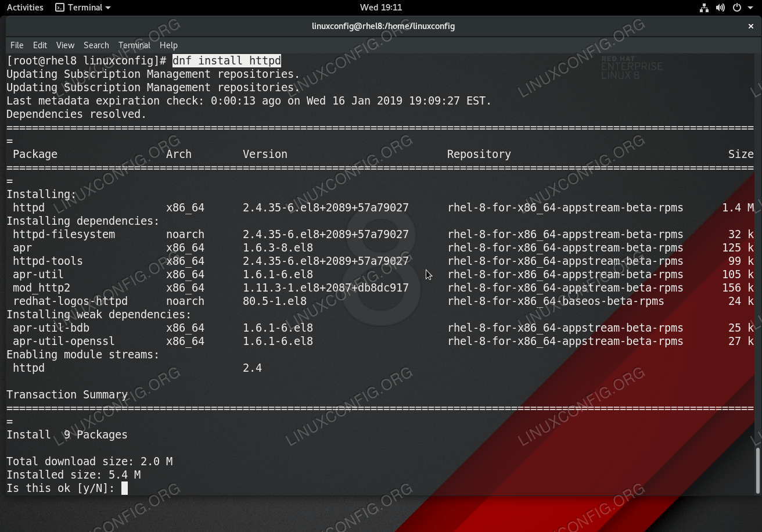762x532 pixels.
Task: Open the Terminal menu in the menu bar
Action: (134, 45)
